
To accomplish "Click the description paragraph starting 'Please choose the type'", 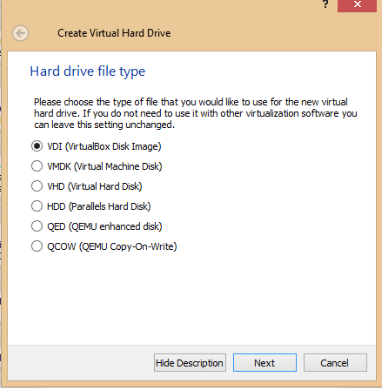I will (x=196, y=113).
